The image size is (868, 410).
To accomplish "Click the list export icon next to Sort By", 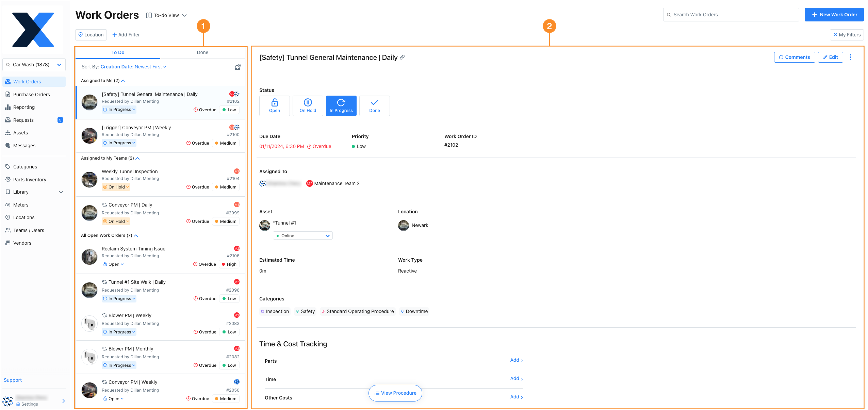I will click(x=238, y=67).
